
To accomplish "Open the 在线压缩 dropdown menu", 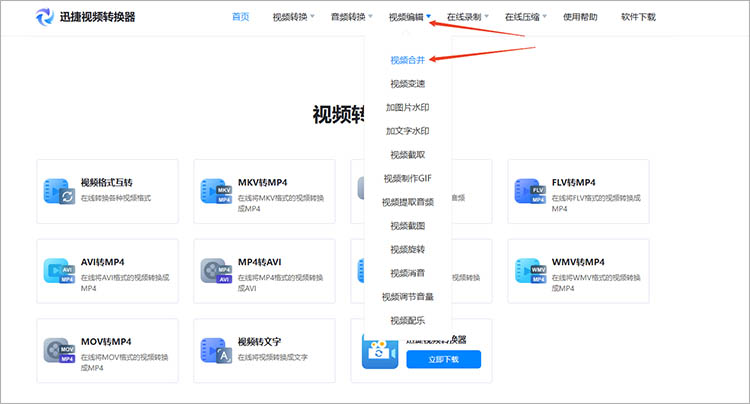I will pyautogui.click(x=526, y=17).
